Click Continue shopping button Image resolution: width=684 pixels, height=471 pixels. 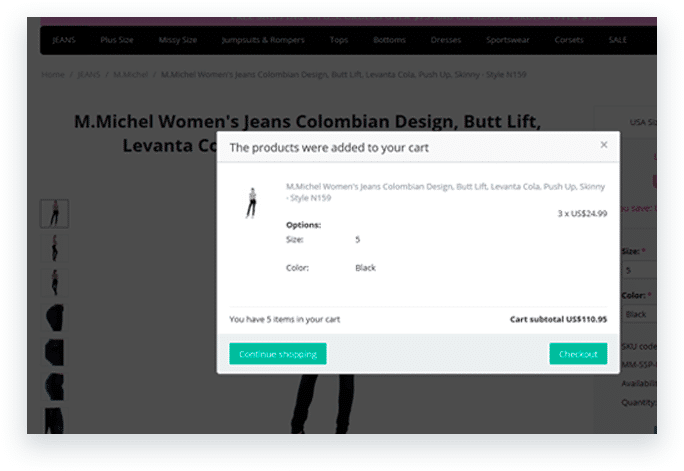click(278, 354)
